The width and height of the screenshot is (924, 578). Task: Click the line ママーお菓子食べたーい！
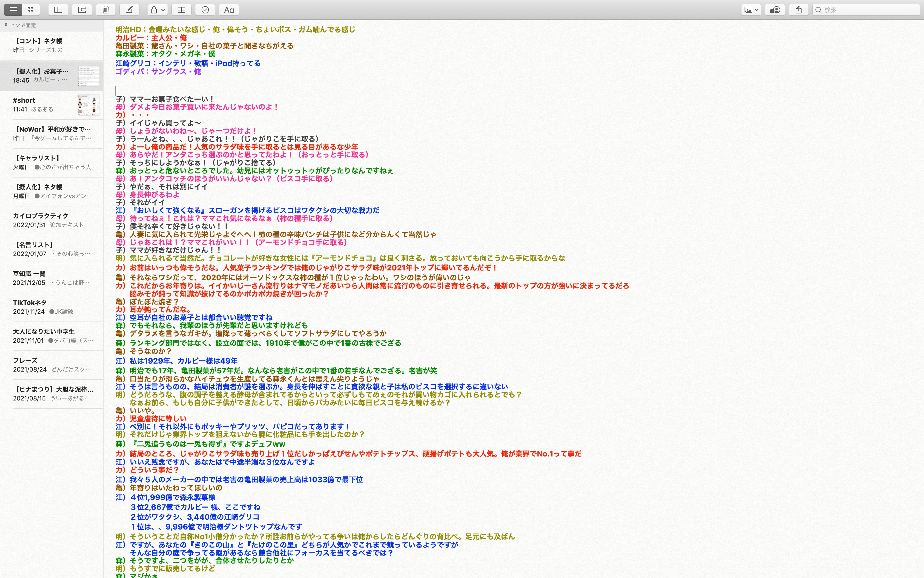tap(165, 99)
